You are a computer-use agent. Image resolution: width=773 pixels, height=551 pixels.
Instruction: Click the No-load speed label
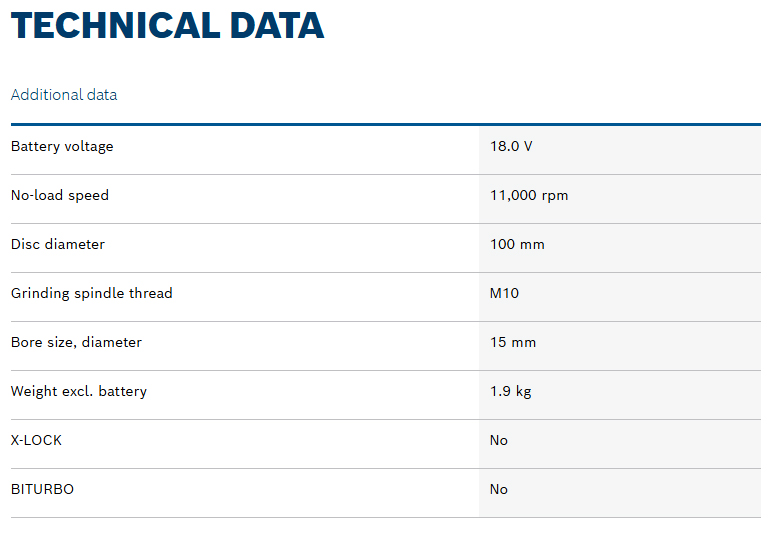click(x=60, y=196)
